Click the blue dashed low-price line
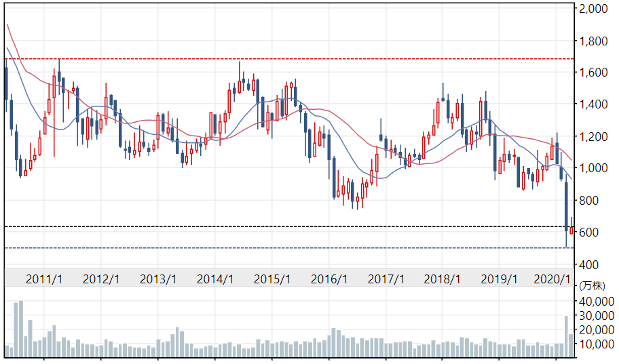The height and width of the screenshot is (364, 619). pos(289,248)
